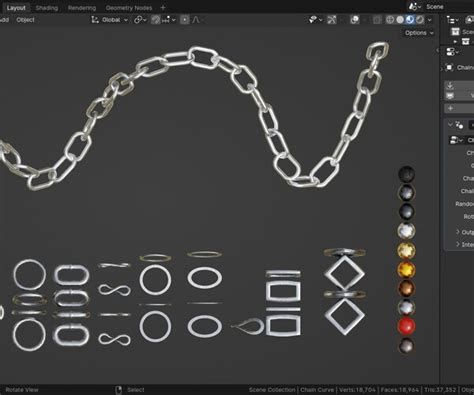Click Tris:37,352 in status bar
This screenshot has width=474, height=395.
coord(440,390)
